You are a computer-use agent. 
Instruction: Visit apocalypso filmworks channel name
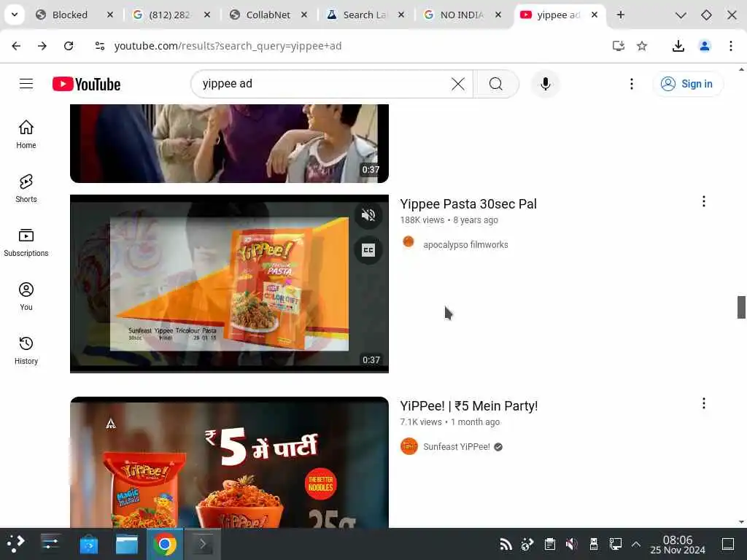[465, 245]
